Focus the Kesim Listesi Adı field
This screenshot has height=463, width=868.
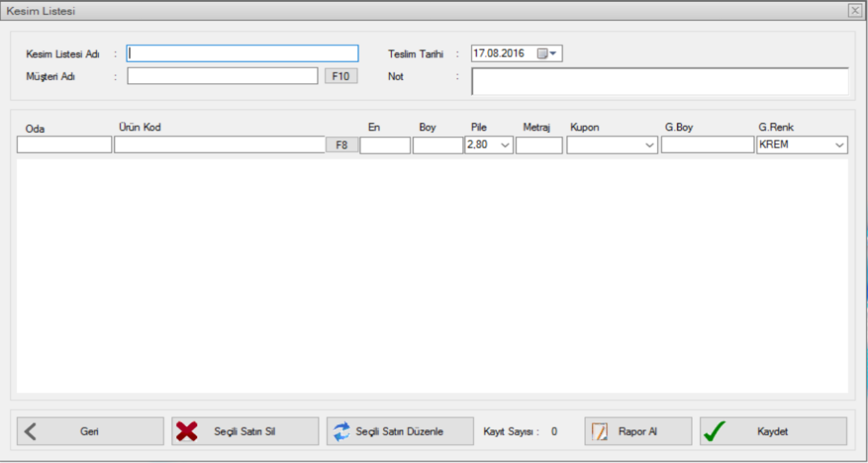[x=242, y=53]
